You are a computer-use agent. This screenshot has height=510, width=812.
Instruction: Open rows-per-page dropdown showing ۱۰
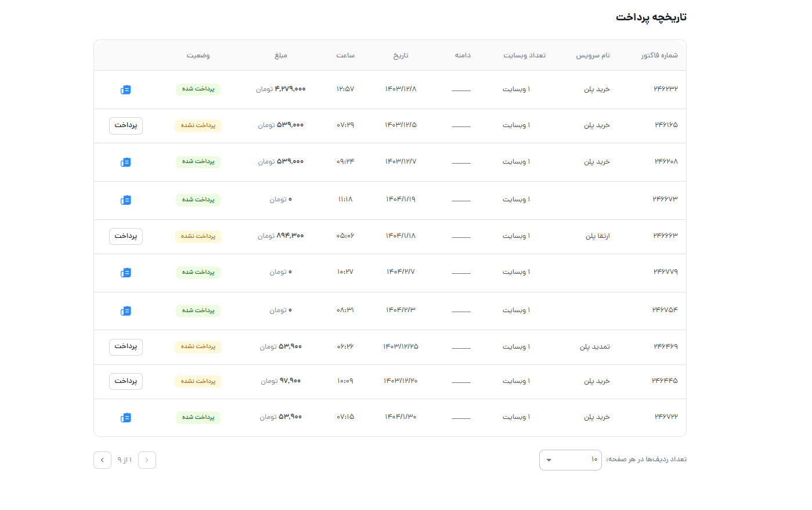pyautogui.click(x=571, y=460)
